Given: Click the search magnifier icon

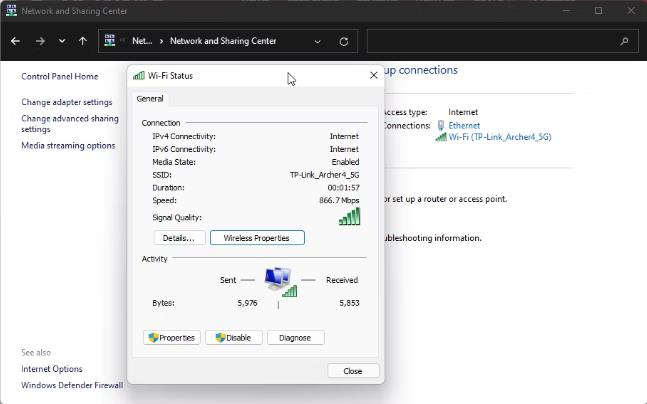Looking at the screenshot, I should pos(625,41).
